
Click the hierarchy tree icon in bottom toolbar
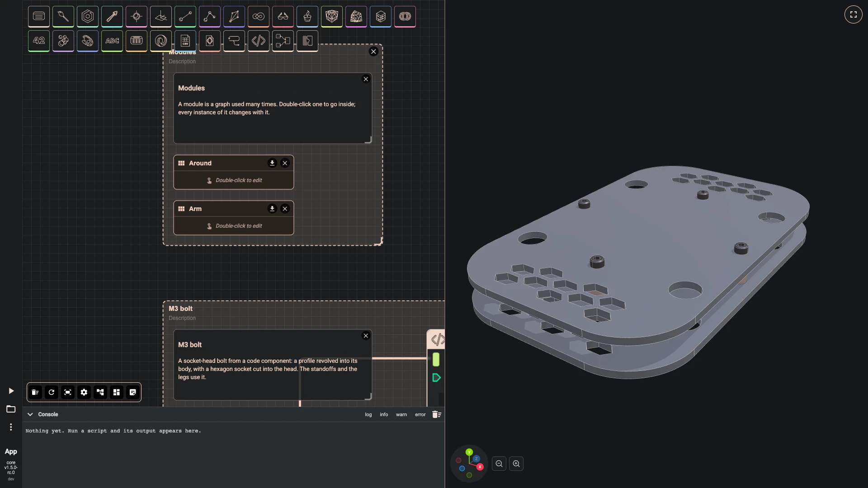(100, 392)
